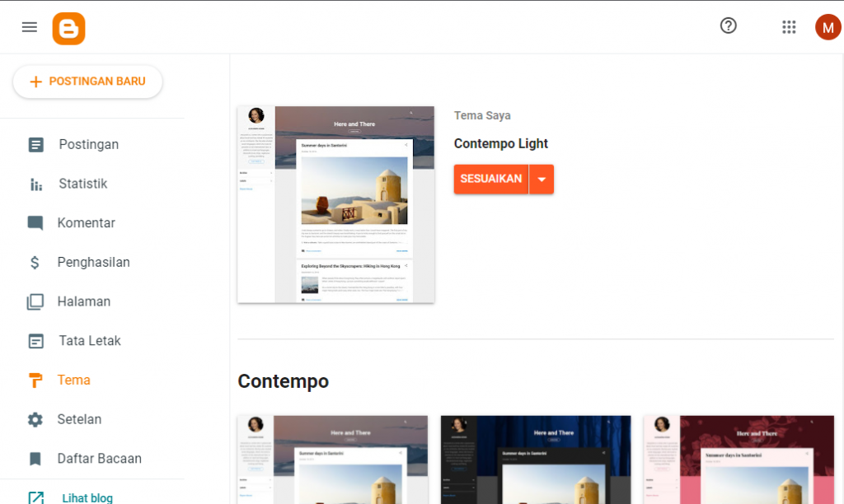Open the Blogger logo icon
Image resolution: width=844 pixels, height=504 pixels.
(x=68, y=26)
